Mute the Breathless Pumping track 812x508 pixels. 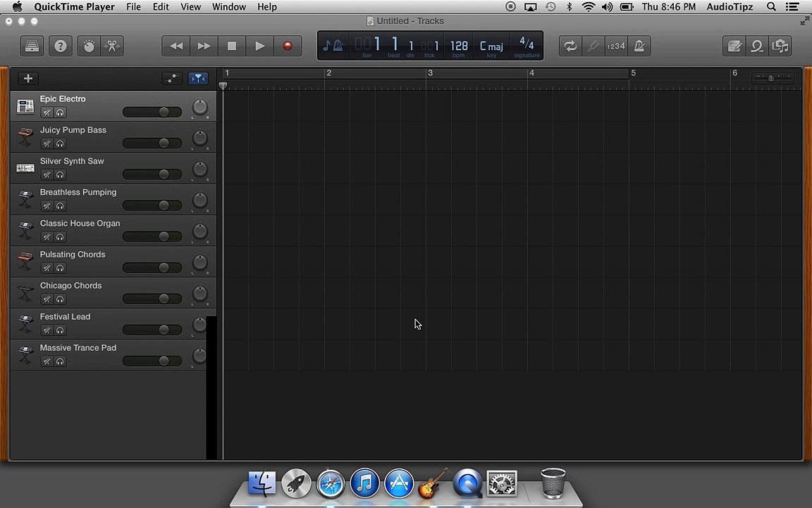pyautogui.click(x=47, y=206)
